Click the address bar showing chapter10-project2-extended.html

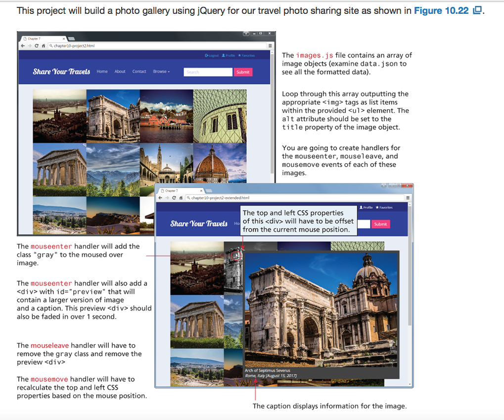click(220, 198)
